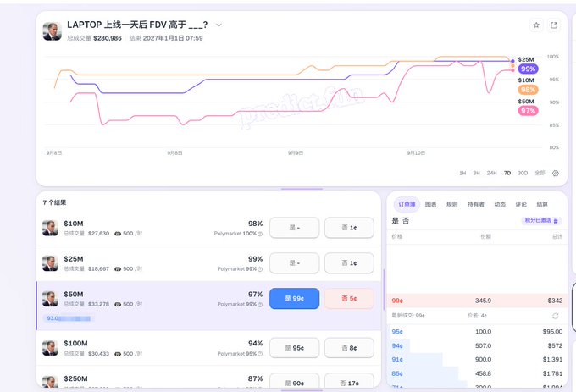Open the 订单簿 order book tab

(x=407, y=204)
